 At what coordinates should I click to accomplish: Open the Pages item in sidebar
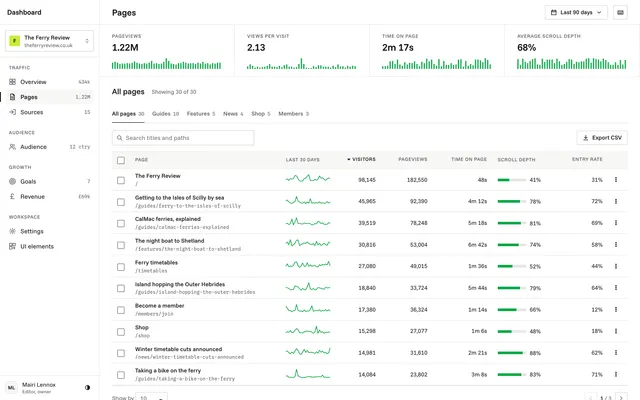pos(49,97)
